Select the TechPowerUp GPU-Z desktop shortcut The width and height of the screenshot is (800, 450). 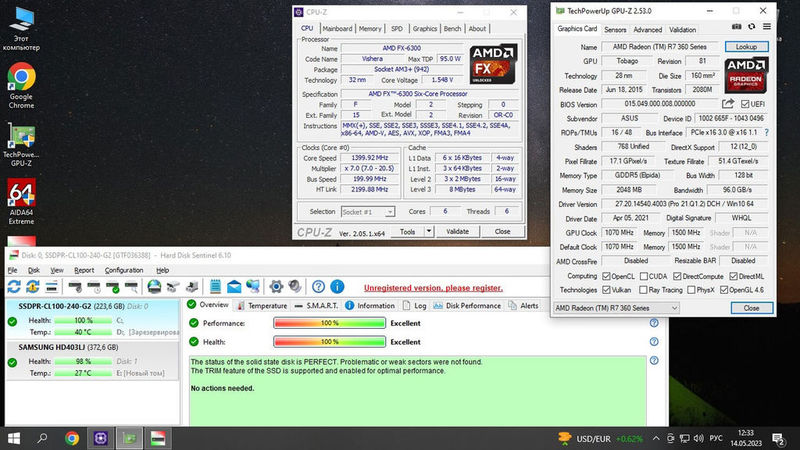[x=21, y=144]
